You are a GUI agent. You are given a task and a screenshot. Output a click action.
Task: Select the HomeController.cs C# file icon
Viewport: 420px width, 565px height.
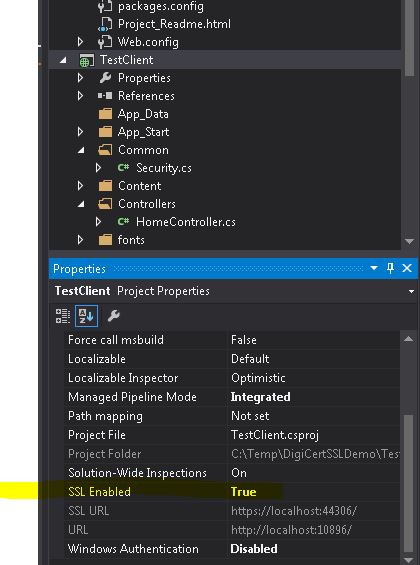(x=123, y=222)
